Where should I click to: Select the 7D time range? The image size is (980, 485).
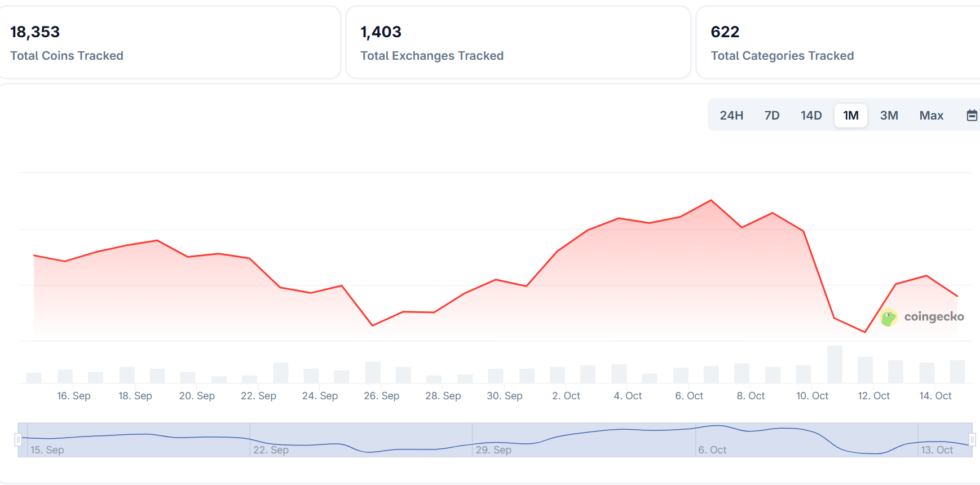(772, 116)
